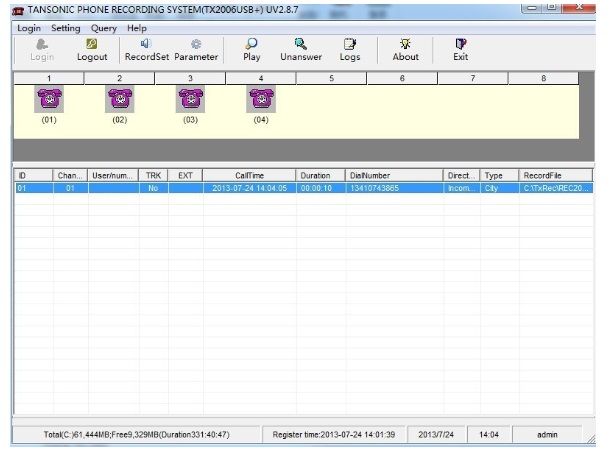Click channel header 7
611x454 pixels.
point(473,78)
